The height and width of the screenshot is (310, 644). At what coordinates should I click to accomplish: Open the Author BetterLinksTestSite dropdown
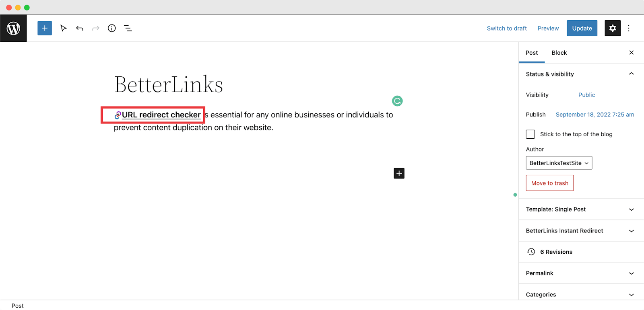coord(559,163)
